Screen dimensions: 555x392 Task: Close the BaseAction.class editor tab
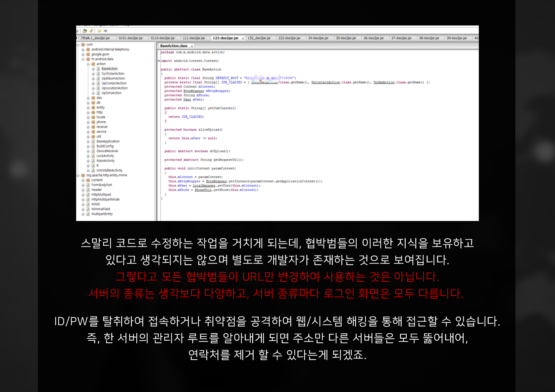point(192,46)
